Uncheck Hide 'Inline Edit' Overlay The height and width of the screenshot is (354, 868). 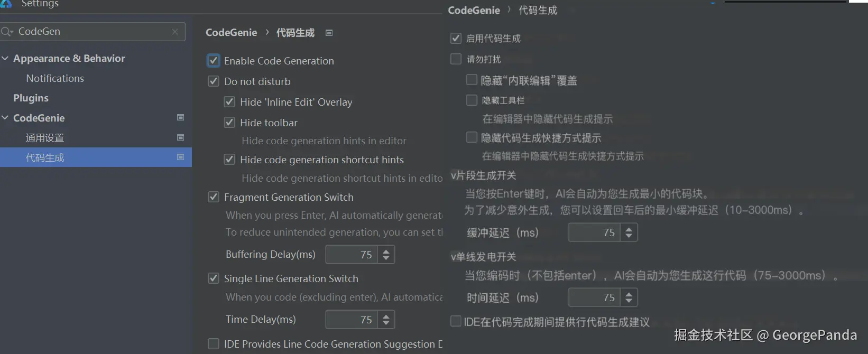(x=229, y=101)
